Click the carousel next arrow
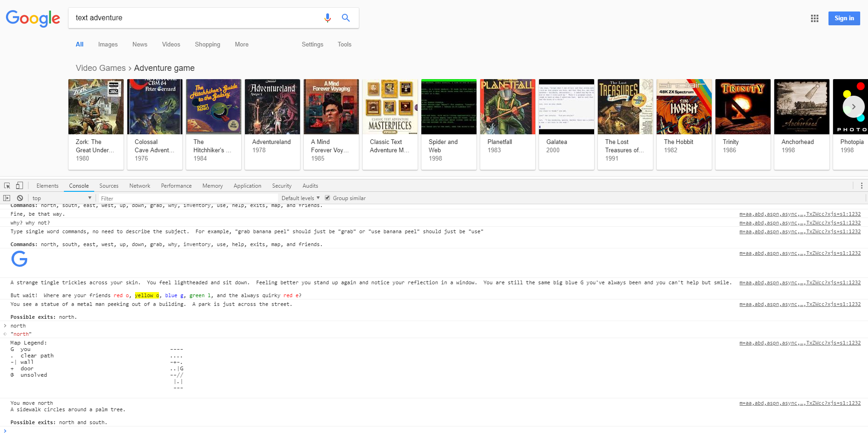Viewport: 868px width, 437px height. tap(853, 106)
